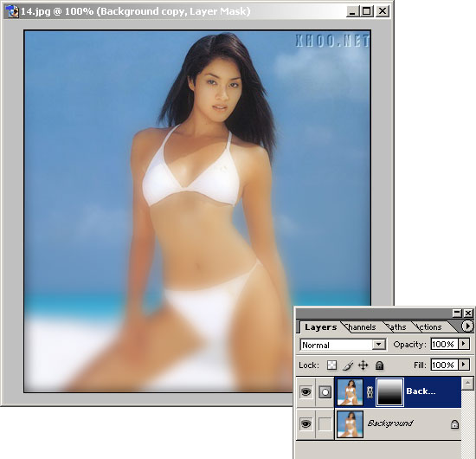Expand the Opacity slider arrow

point(464,344)
